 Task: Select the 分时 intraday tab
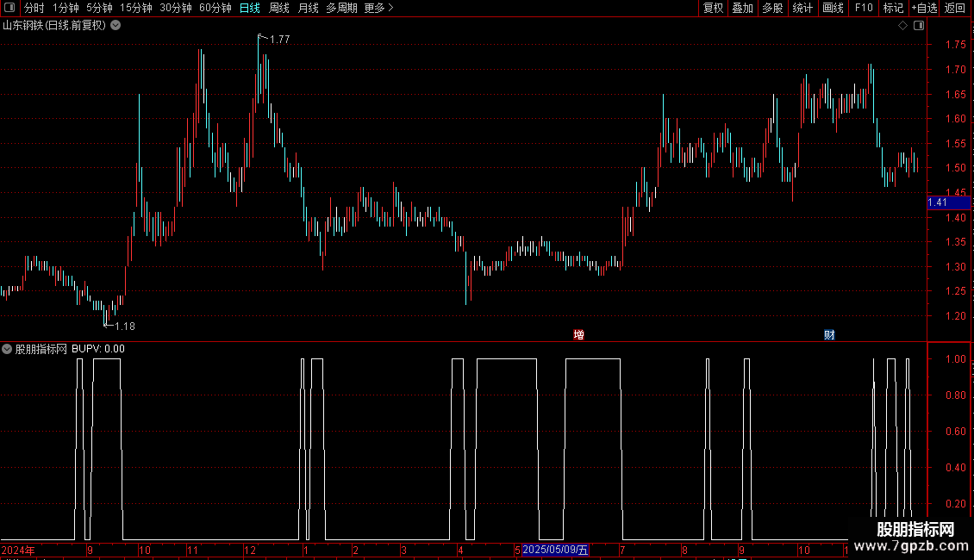pyautogui.click(x=34, y=8)
